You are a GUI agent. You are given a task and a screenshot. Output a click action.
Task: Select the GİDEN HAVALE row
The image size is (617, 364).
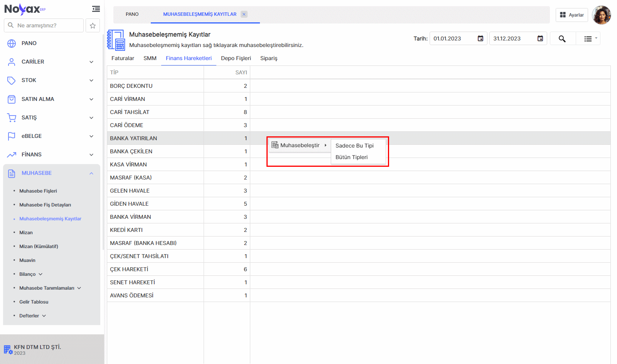[359, 204]
